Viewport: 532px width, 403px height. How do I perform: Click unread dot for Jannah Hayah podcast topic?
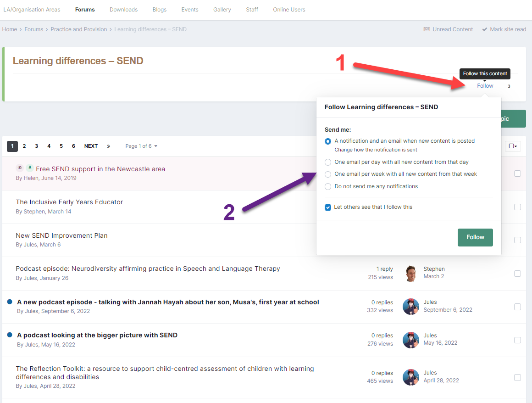click(10, 302)
